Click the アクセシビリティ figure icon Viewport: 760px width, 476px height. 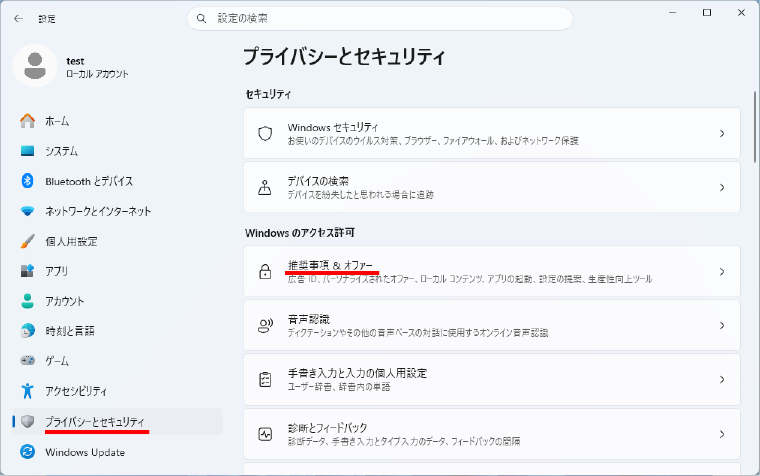click(x=28, y=391)
